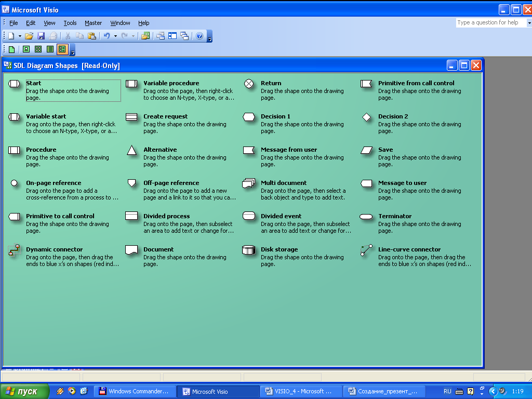This screenshot has width=532, height=399.
Task: Open the Help menu
Action: pyautogui.click(x=143, y=23)
